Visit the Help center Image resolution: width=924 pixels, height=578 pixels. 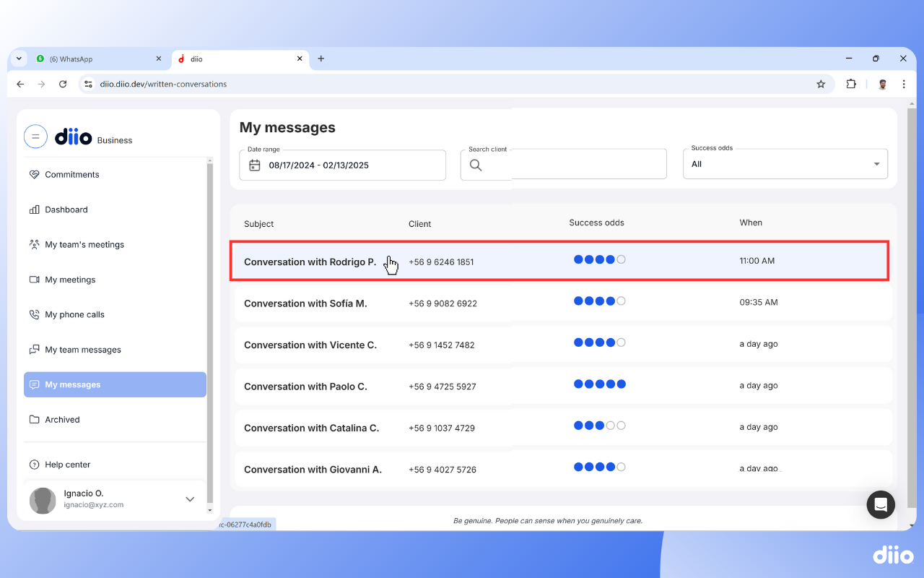click(115, 465)
